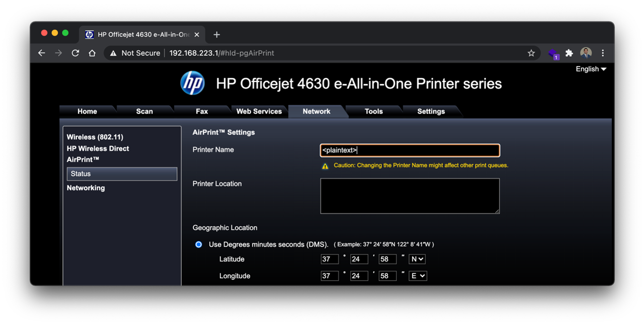Bookmark page with star icon
This screenshot has width=644, height=325.
531,53
